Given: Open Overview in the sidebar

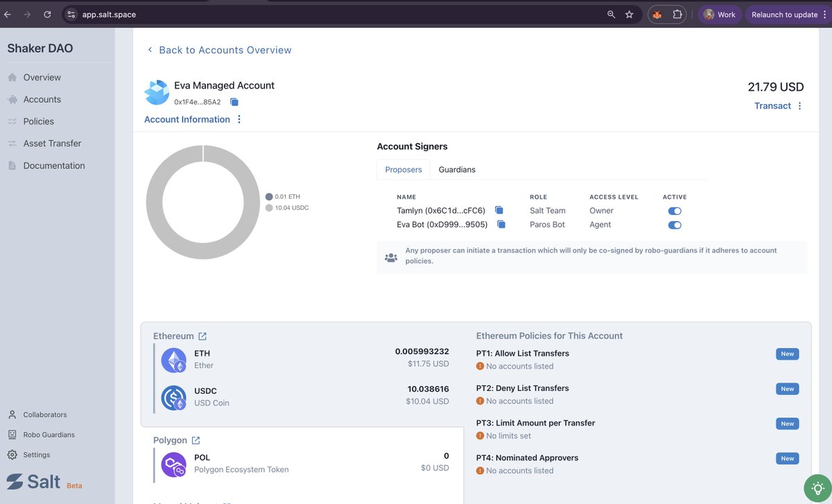Looking at the screenshot, I should click(42, 78).
